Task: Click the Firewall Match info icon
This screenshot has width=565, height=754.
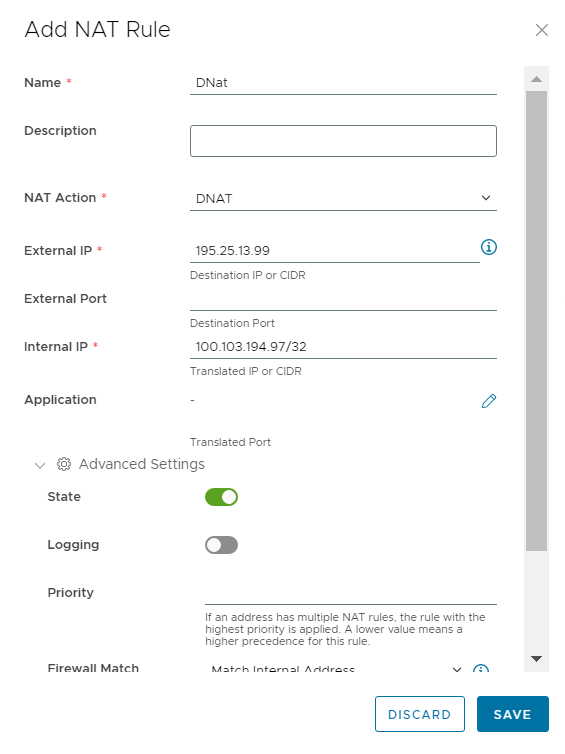Action: coord(481,668)
